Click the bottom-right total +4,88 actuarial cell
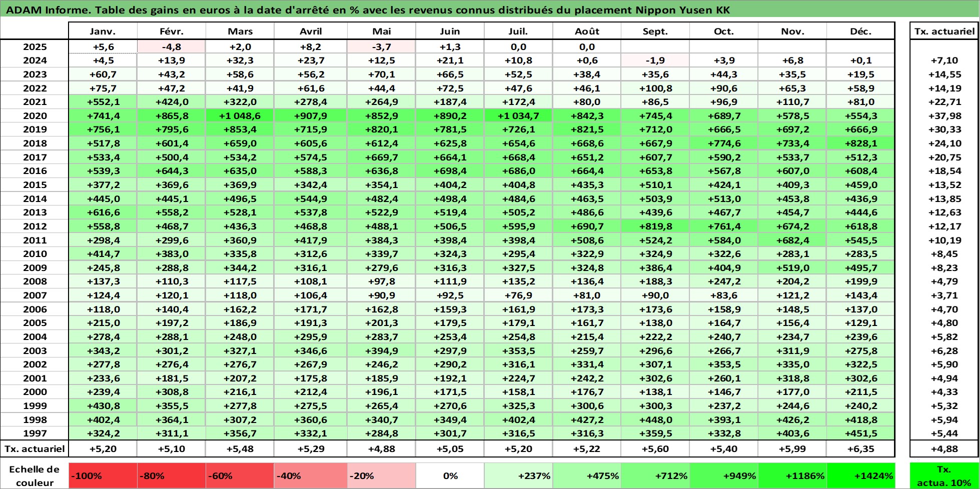This screenshot has height=489, width=980. point(944,448)
